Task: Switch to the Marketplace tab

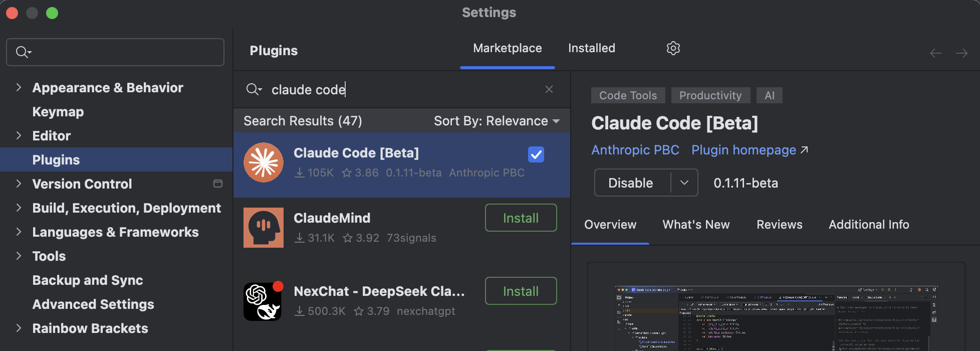Action: [x=508, y=48]
